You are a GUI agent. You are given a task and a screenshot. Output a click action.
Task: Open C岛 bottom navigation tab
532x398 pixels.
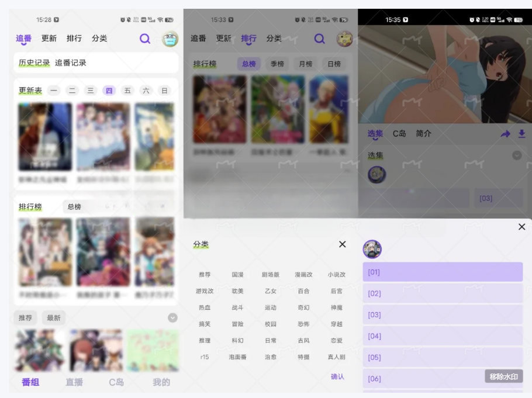click(x=116, y=382)
